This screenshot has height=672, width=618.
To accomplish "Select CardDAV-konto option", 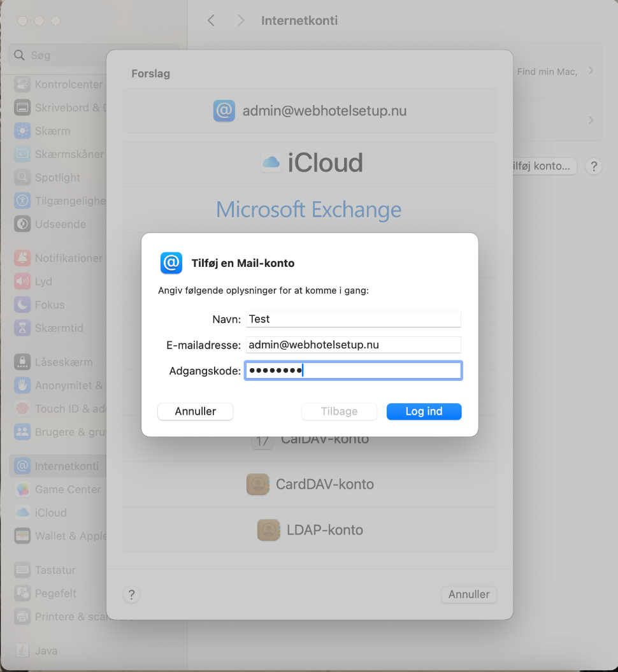I will (310, 484).
